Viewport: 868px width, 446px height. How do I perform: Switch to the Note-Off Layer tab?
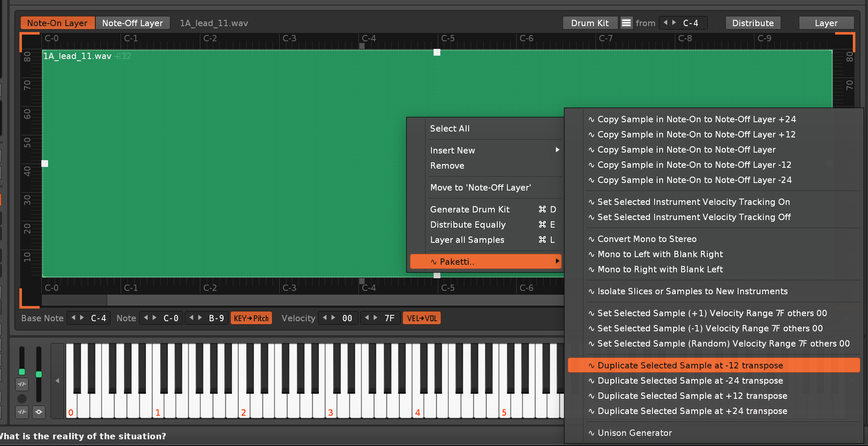point(132,23)
